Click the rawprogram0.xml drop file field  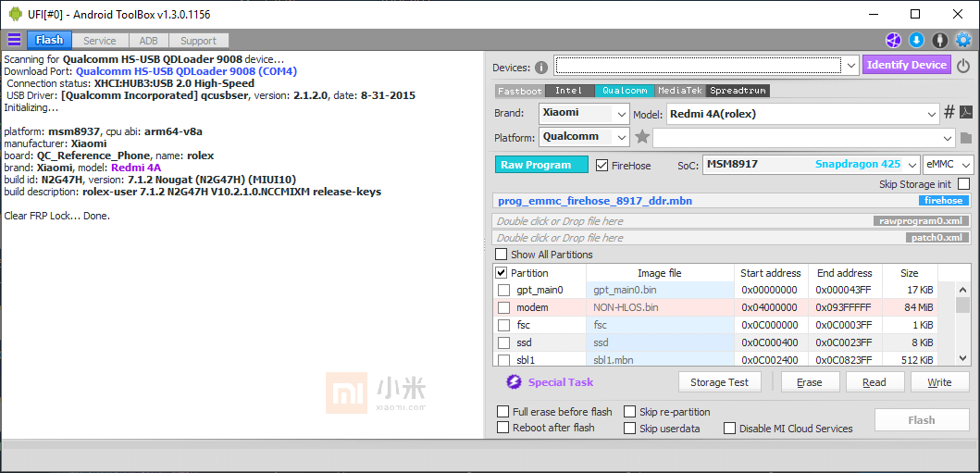733,220
